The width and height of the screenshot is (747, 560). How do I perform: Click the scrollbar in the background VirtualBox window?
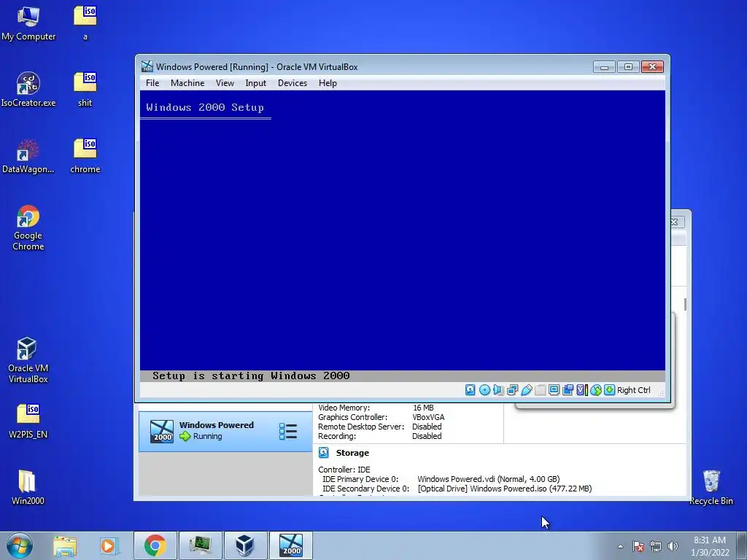(x=685, y=304)
